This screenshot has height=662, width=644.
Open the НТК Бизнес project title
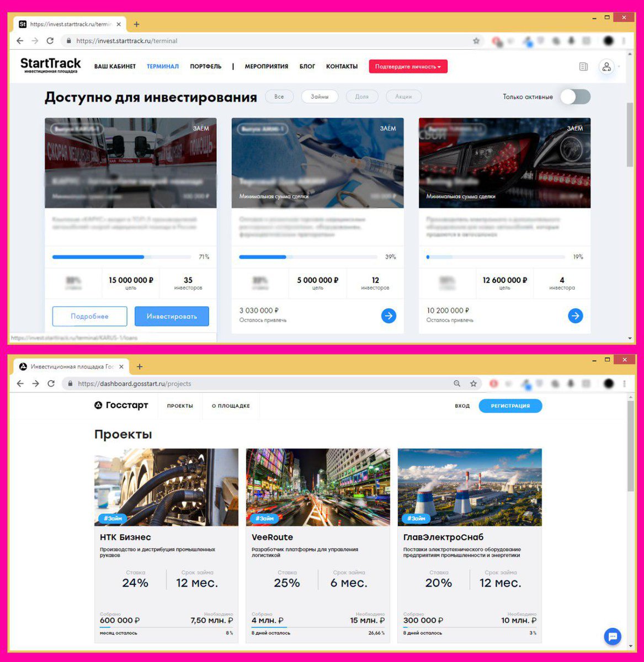125,537
